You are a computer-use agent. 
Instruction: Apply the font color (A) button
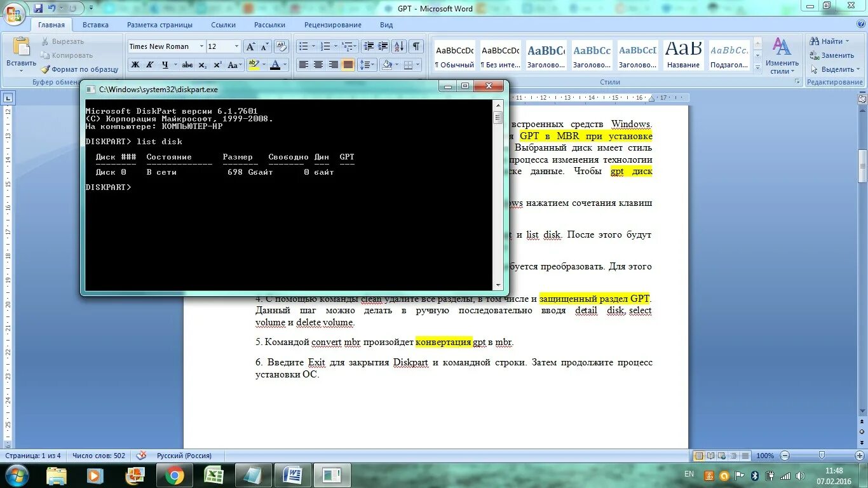(x=275, y=65)
